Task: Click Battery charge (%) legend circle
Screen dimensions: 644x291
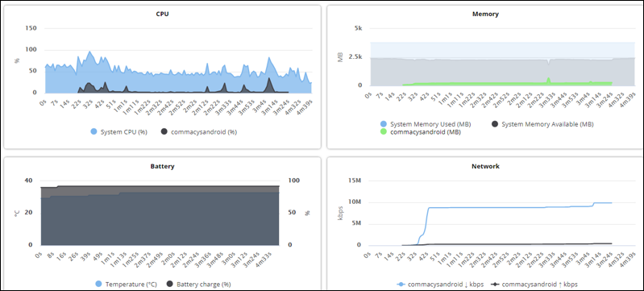Action: click(x=170, y=284)
